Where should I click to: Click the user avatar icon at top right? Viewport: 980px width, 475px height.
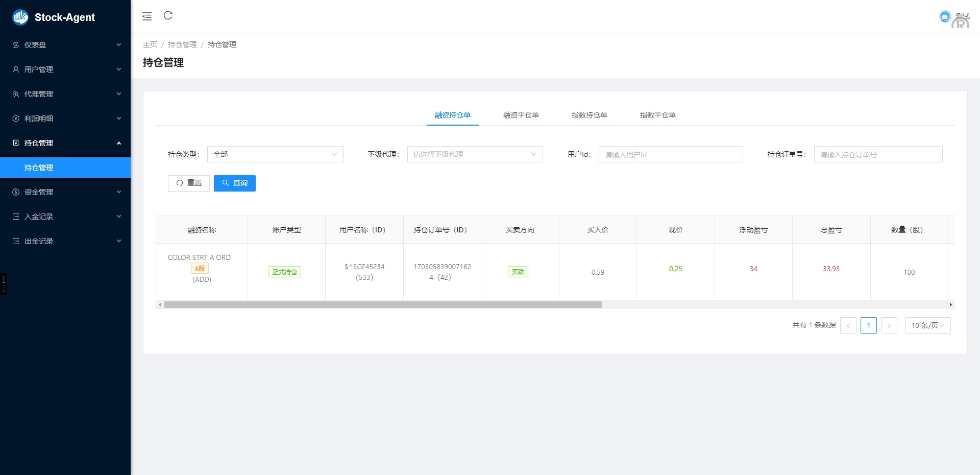945,17
